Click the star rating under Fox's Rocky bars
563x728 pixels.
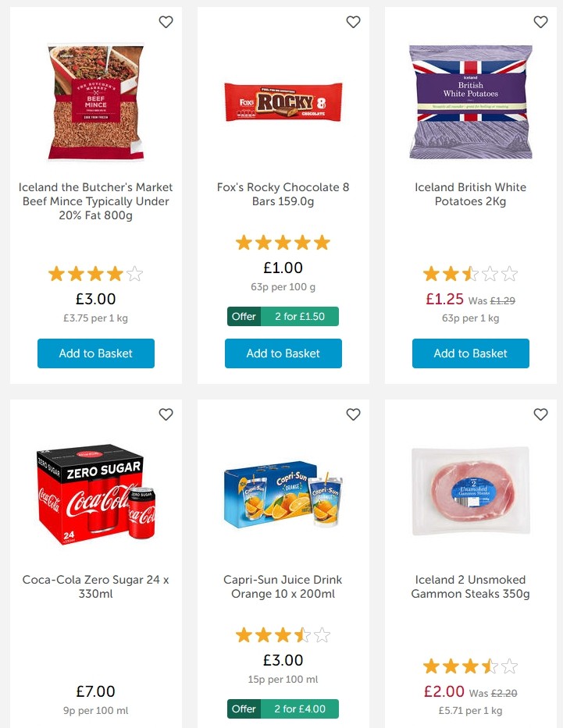[283, 243]
